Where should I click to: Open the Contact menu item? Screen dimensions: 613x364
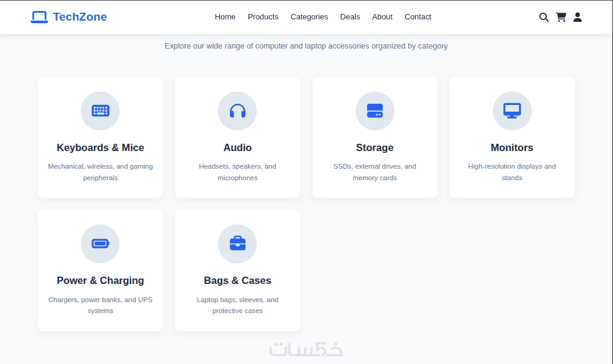point(418,17)
